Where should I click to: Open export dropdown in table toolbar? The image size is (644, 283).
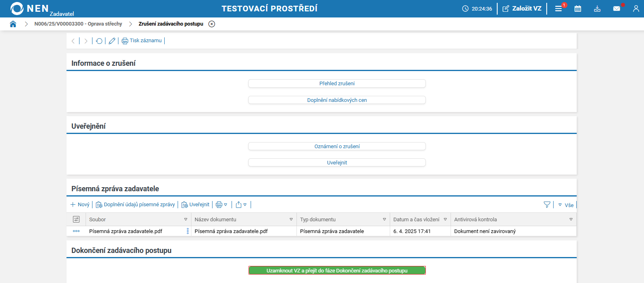(x=241, y=205)
